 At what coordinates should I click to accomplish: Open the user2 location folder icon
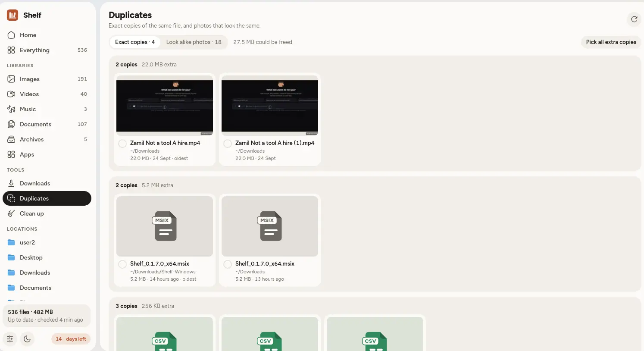11,242
